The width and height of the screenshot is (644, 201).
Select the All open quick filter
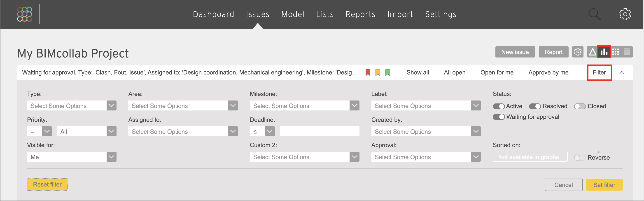point(455,72)
